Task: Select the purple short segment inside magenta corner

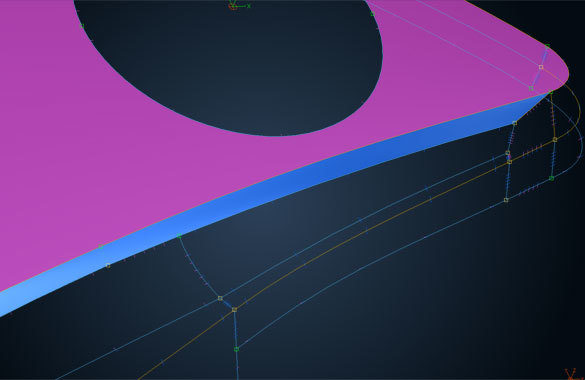Action: (539, 69)
